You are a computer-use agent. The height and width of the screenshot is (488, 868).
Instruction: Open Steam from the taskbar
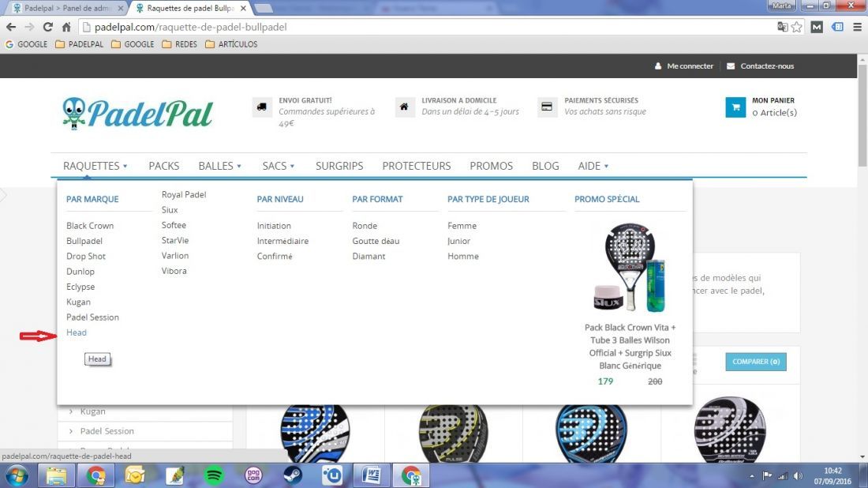pos(293,476)
